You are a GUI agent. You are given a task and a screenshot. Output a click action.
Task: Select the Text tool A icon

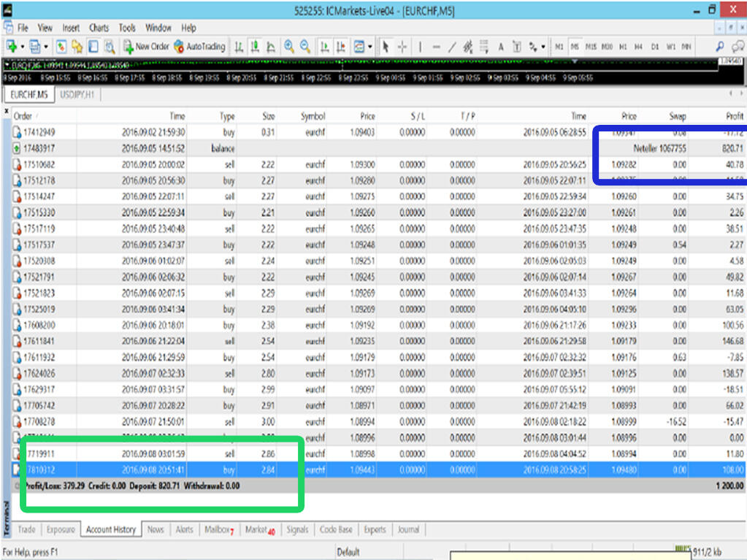tap(501, 47)
